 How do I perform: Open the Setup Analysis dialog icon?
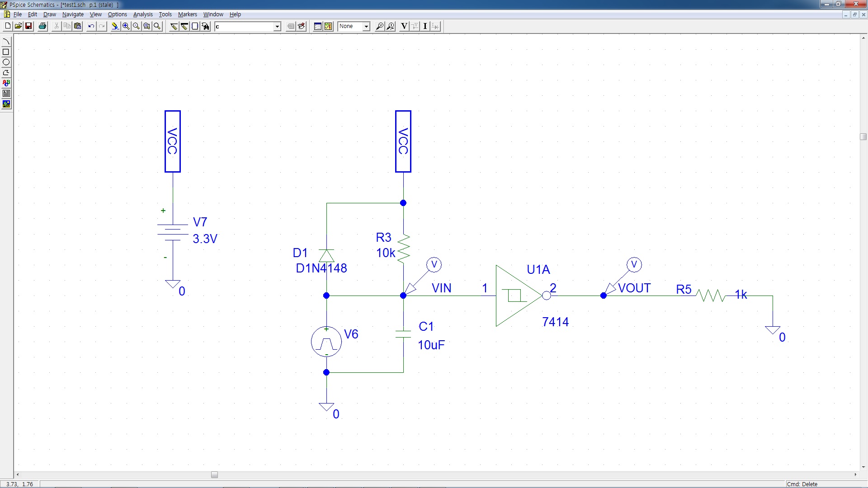318,26
